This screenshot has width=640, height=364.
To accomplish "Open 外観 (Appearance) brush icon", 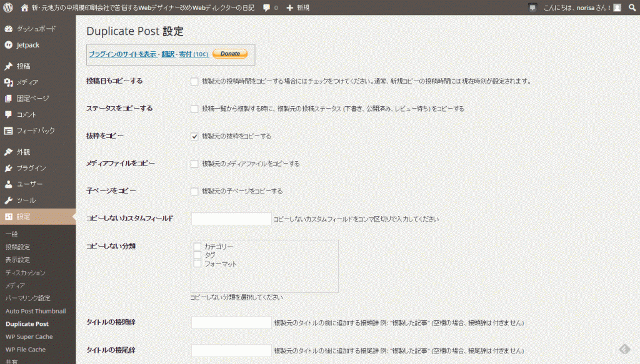I will click(x=9, y=151).
